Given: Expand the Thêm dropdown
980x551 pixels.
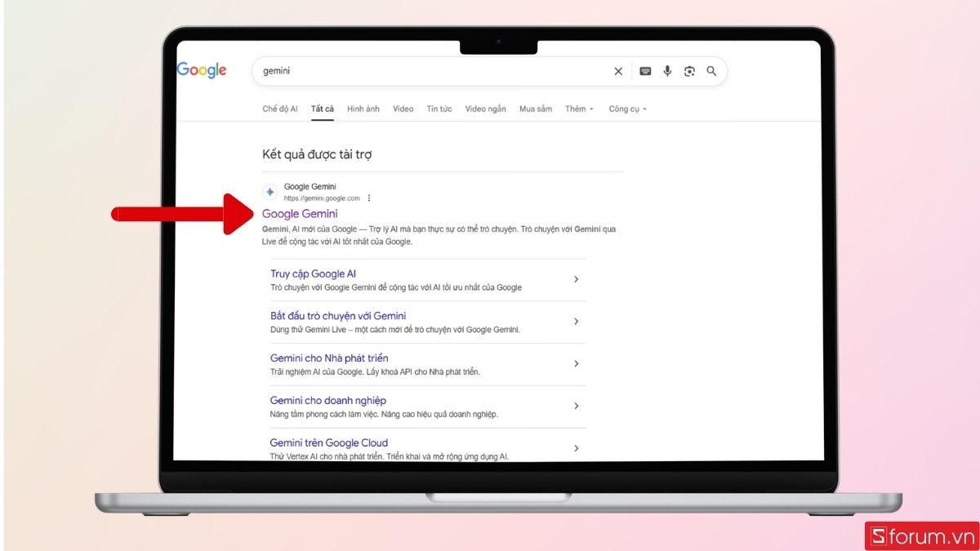Looking at the screenshot, I should pyautogui.click(x=578, y=109).
